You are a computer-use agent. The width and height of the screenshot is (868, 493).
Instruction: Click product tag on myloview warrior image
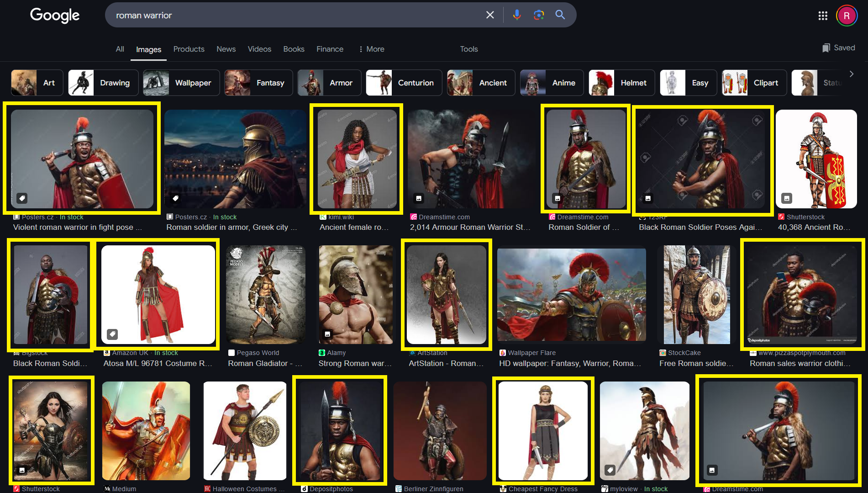pyautogui.click(x=610, y=470)
